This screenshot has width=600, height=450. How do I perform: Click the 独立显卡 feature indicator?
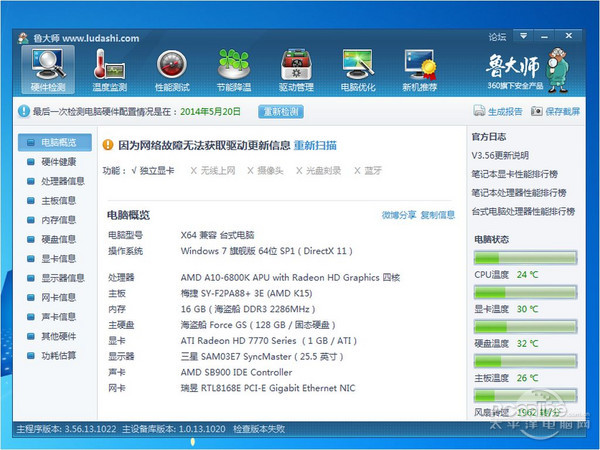[x=153, y=171]
